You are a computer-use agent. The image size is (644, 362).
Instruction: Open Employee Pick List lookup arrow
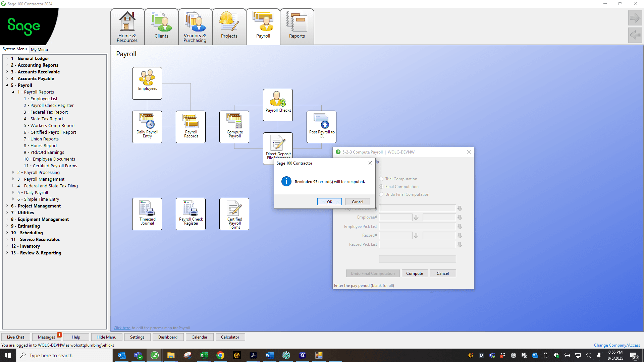pos(460,227)
